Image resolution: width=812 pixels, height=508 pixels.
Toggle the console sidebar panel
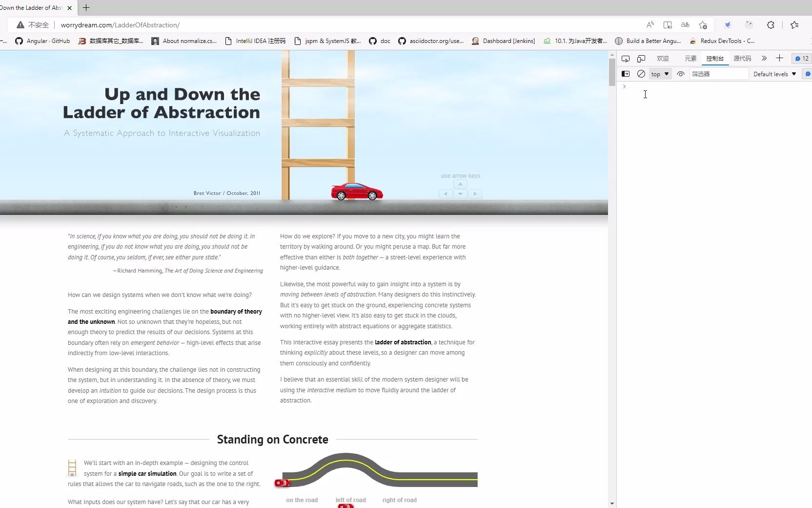tap(626, 74)
